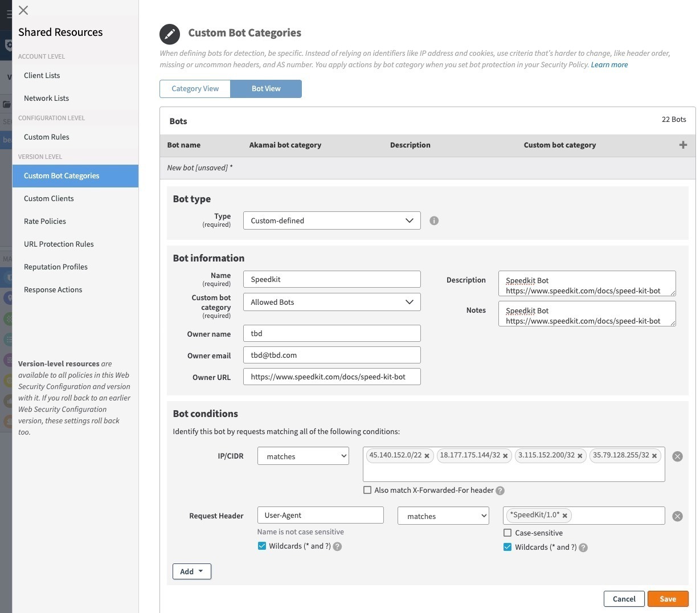The height and width of the screenshot is (613, 700).
Task: Click the Description text area
Action: 587,284
